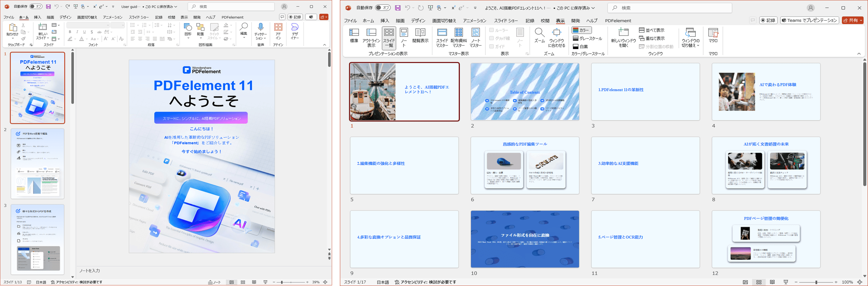
Task: Check the Gridlines checkbox in right window
Action: [x=492, y=38]
